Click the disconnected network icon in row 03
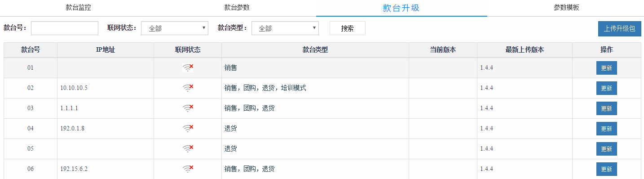This screenshot has height=179, width=644. 188,108
